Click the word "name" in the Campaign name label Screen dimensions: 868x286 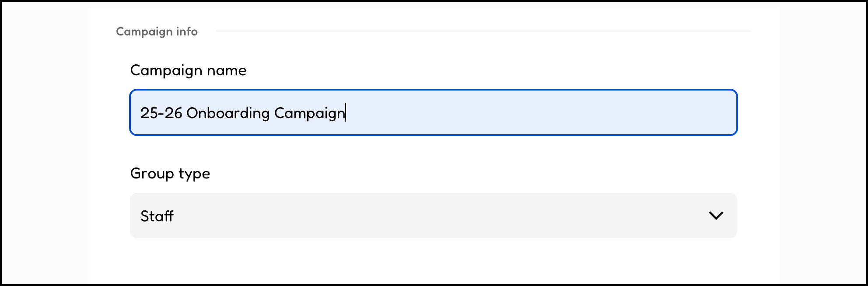[x=227, y=70]
